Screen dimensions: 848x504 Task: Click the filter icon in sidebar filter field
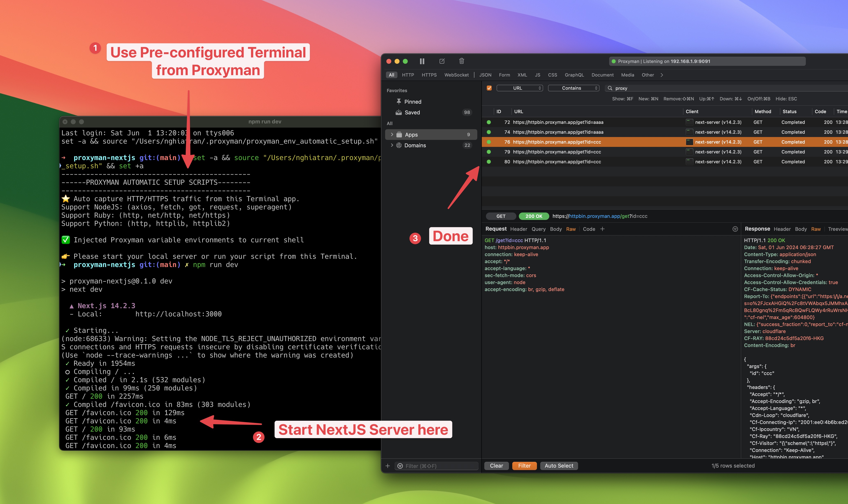(400, 466)
